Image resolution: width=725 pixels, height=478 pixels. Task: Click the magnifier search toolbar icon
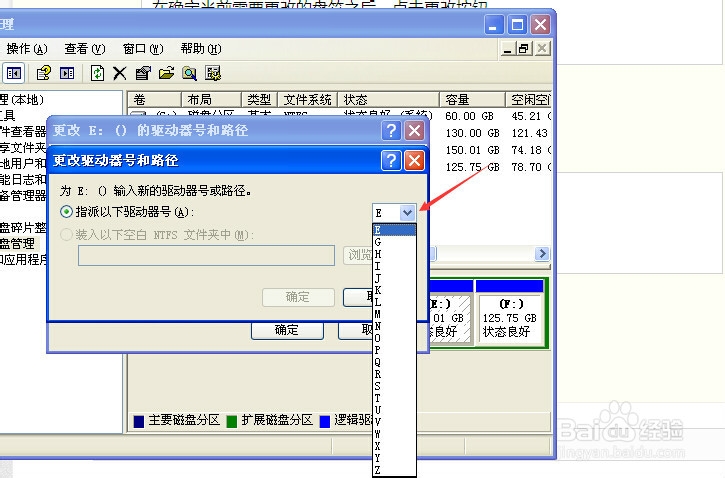189,73
